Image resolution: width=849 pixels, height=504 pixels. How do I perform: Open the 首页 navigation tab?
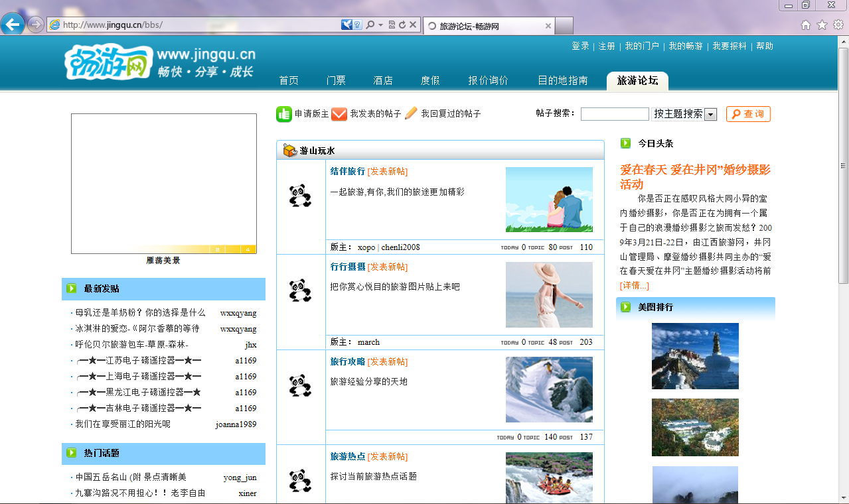(x=289, y=80)
